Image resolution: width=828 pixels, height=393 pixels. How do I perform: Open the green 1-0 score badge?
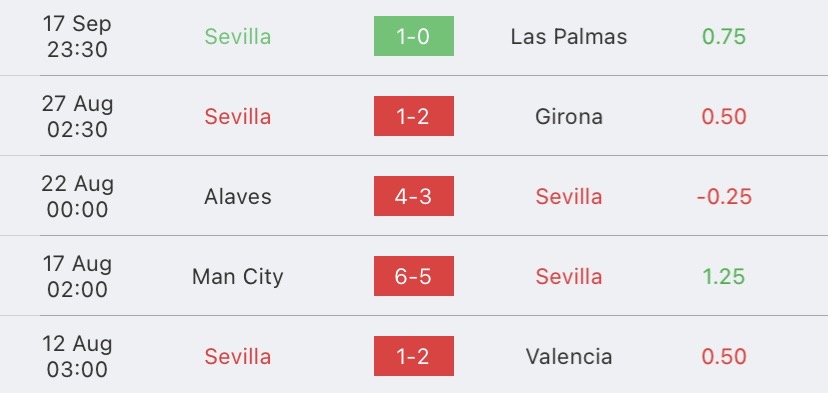(413, 36)
